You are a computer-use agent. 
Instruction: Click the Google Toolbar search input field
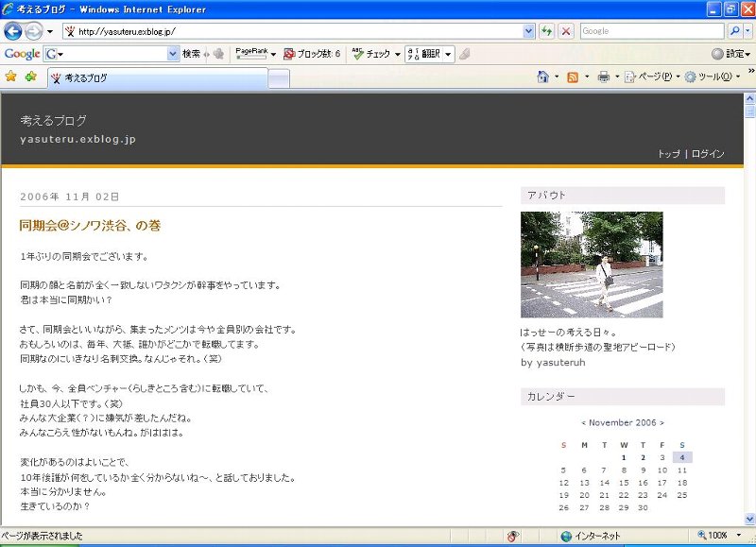pyautogui.click(x=112, y=54)
